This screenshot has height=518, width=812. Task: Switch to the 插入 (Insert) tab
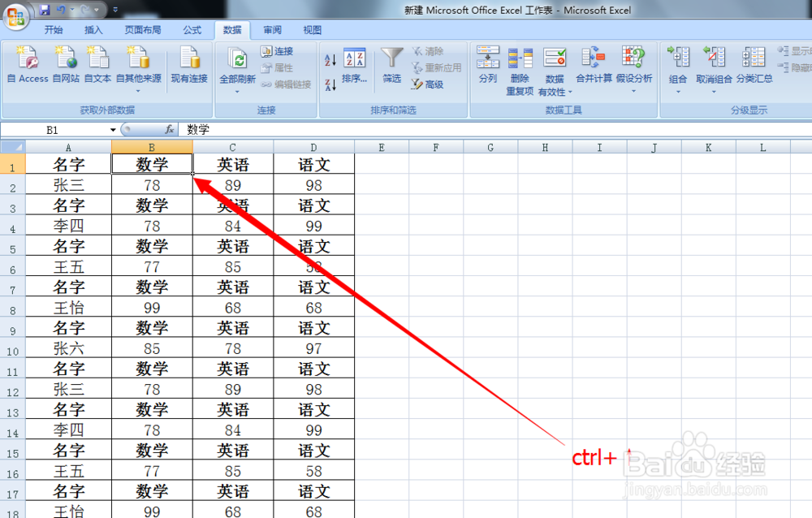[93, 30]
